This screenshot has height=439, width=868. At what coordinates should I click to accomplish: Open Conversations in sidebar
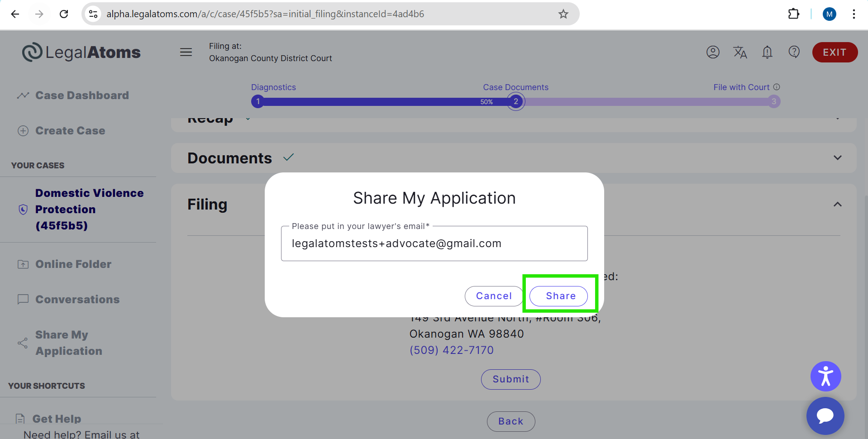pyautogui.click(x=77, y=300)
